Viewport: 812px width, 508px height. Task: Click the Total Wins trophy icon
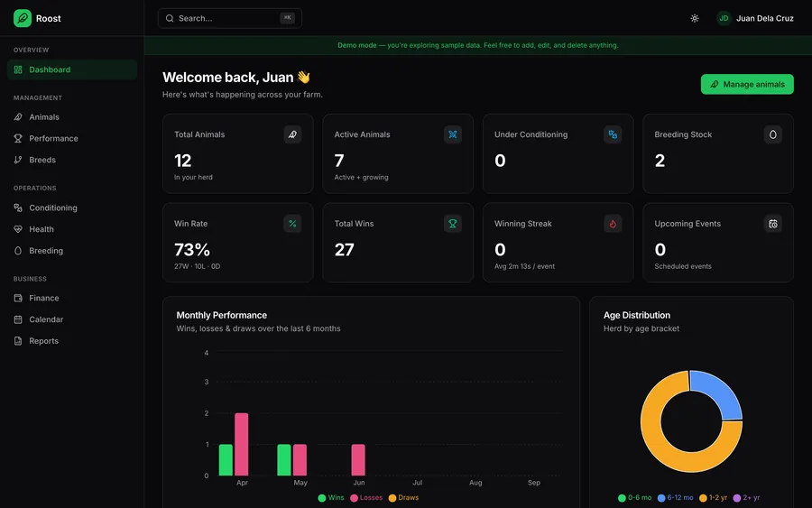[x=453, y=224]
